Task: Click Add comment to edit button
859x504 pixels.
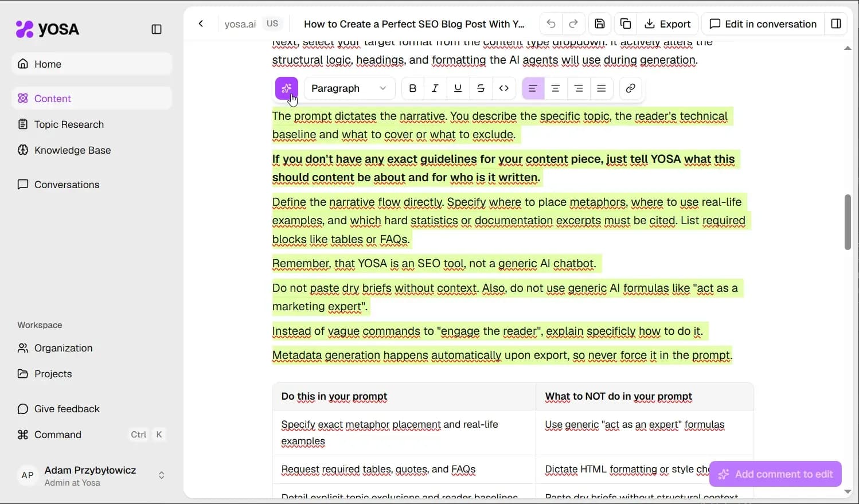Action: [775, 474]
